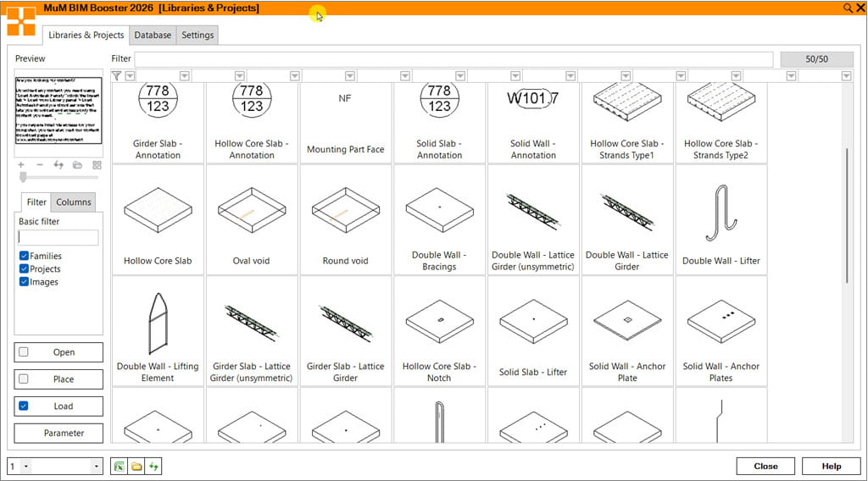Image resolution: width=868 pixels, height=481 pixels.
Task: Click the preview size slider handle
Action: pos(23,177)
